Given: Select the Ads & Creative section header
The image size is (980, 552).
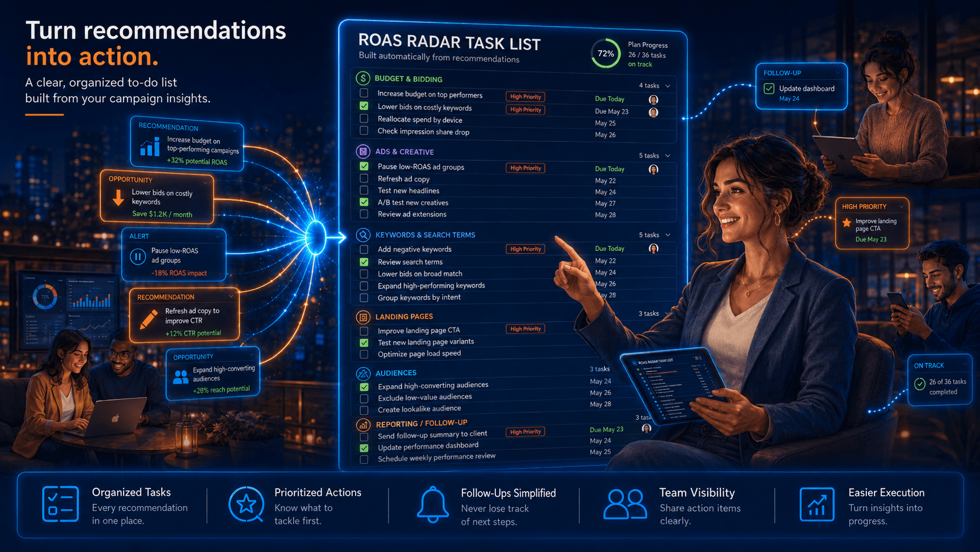Looking at the screenshot, I should pos(404,152).
